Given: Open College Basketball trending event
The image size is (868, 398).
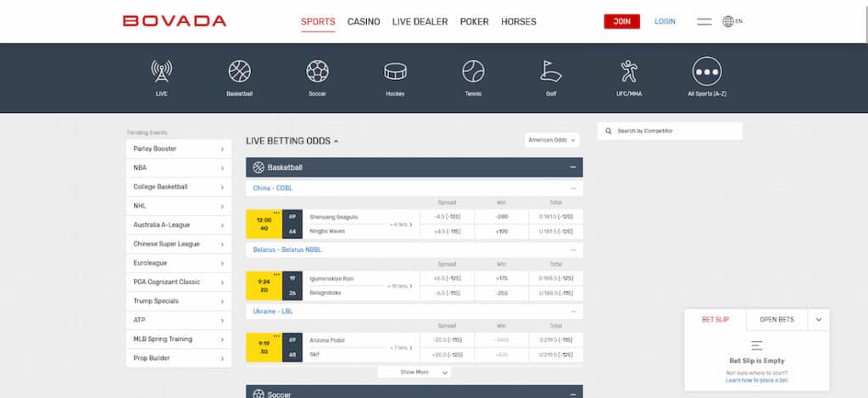Looking at the screenshot, I should click(x=179, y=187).
